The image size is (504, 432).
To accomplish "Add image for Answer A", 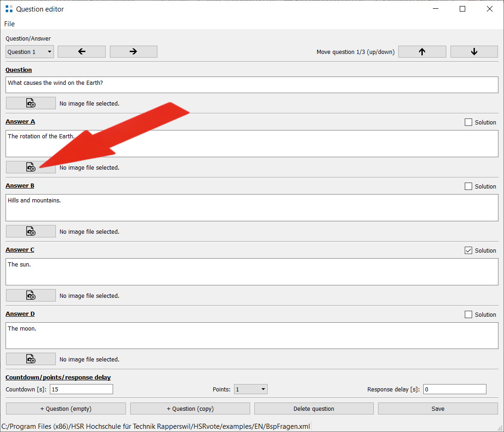I will click(x=30, y=167).
